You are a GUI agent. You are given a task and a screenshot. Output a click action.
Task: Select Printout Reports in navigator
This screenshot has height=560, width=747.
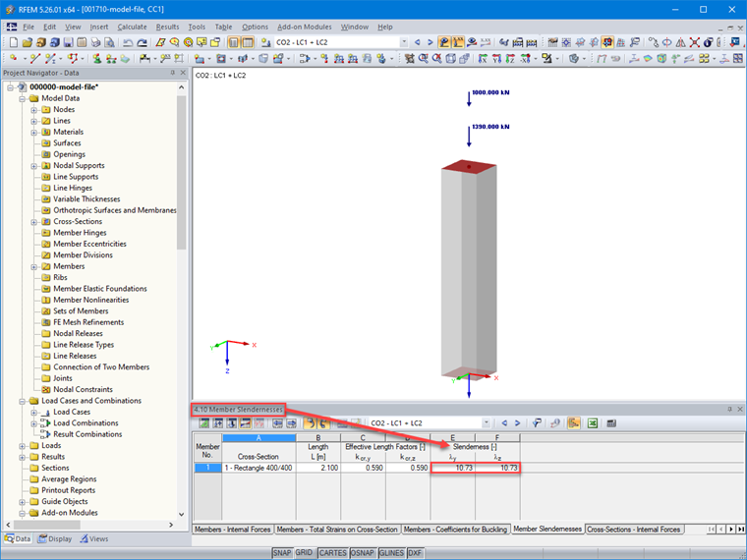coord(68,490)
